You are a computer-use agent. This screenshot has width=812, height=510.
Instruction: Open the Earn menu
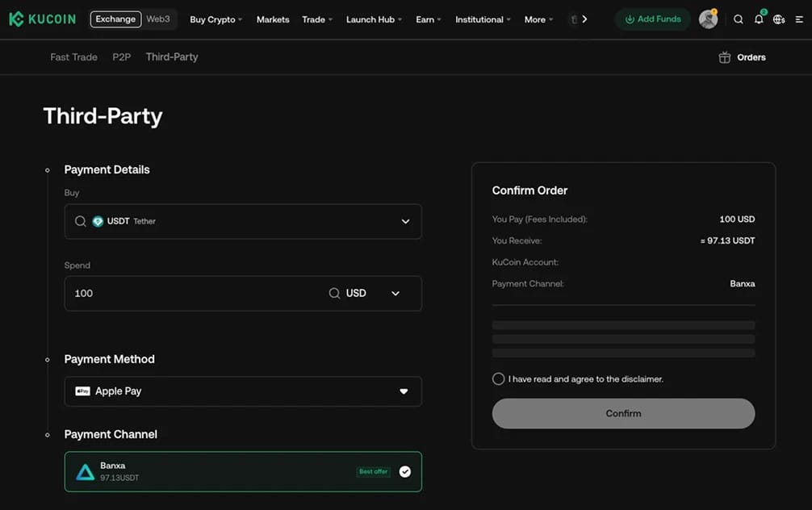pos(429,19)
